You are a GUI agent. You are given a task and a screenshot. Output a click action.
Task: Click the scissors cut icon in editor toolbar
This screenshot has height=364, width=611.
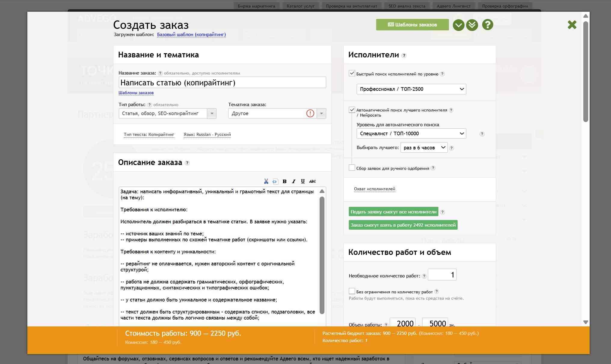coord(266,181)
